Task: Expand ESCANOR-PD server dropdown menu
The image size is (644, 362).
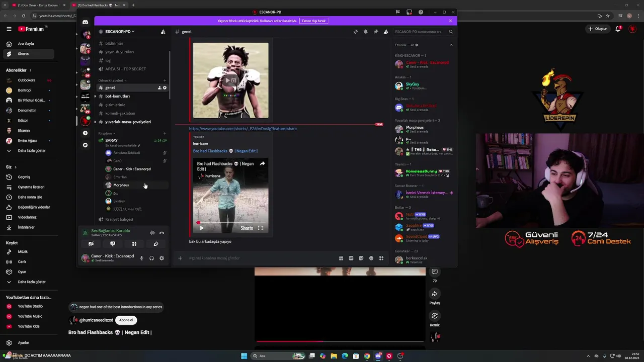Action: pos(120,32)
